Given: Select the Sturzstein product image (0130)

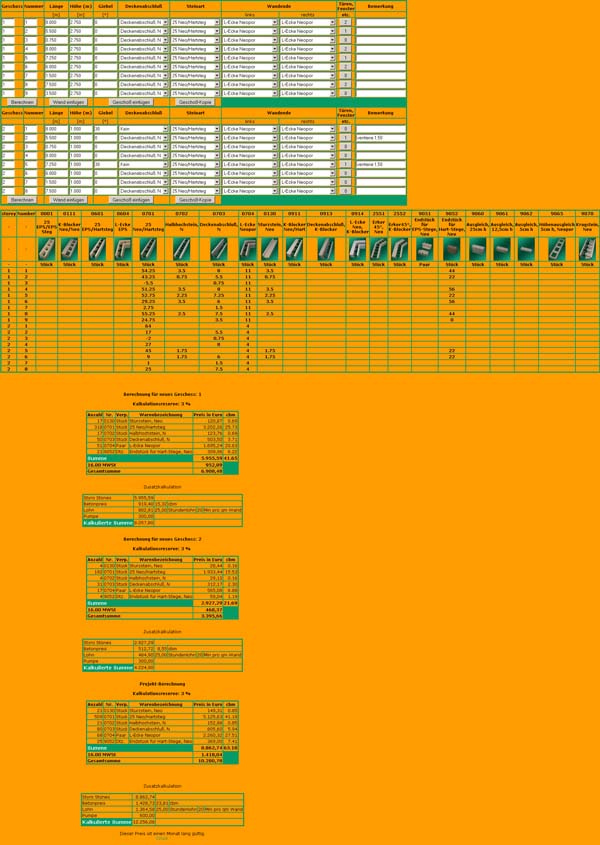Looking at the screenshot, I should 269,249.
